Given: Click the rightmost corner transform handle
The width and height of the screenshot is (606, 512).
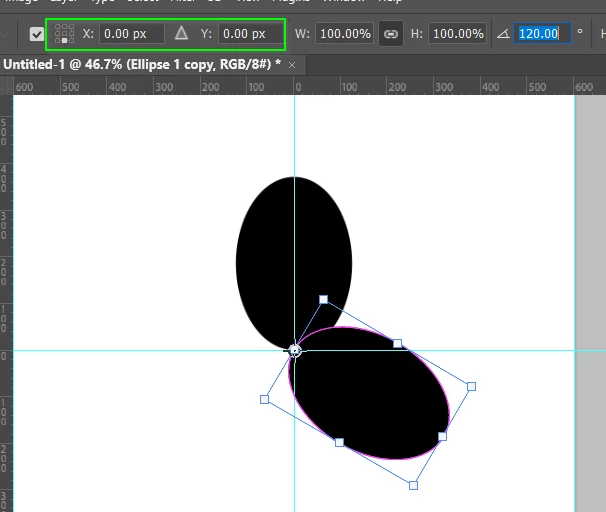Looking at the screenshot, I should [x=472, y=386].
